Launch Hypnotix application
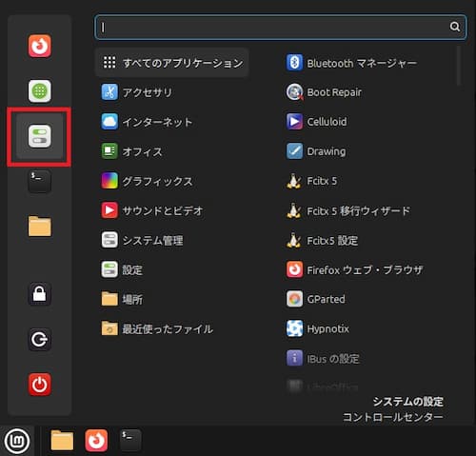 point(318,328)
